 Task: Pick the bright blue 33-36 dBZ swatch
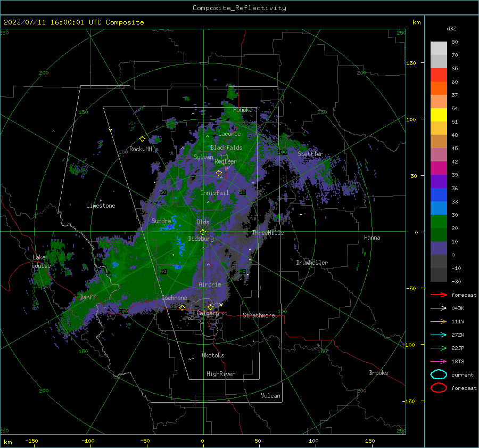[x=439, y=194]
